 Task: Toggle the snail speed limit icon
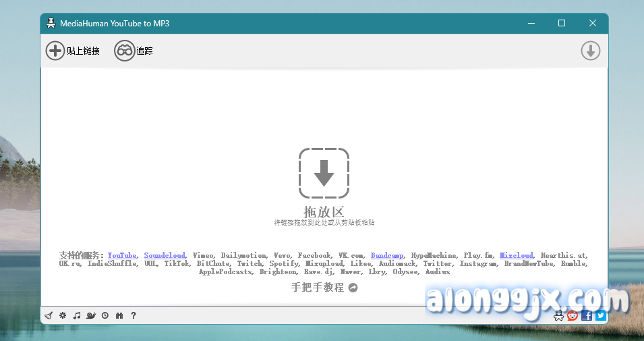(91, 315)
